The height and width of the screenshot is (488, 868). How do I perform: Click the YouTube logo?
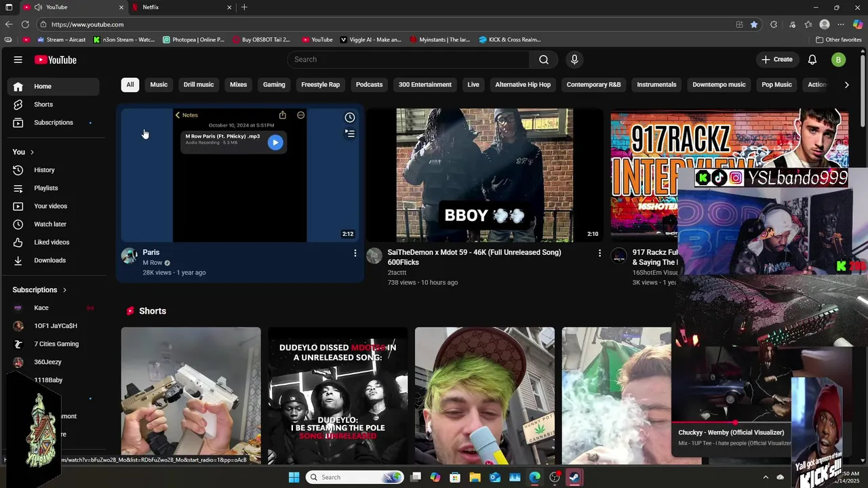coord(56,60)
